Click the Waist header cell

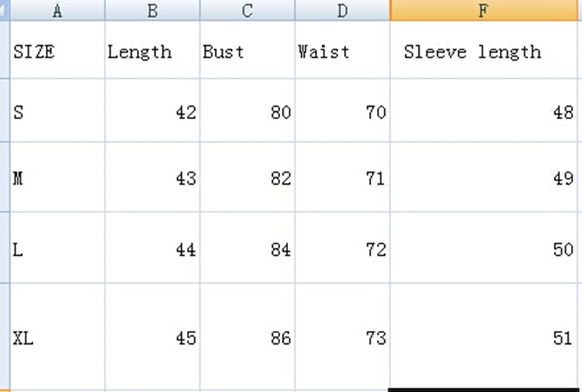pos(343,51)
